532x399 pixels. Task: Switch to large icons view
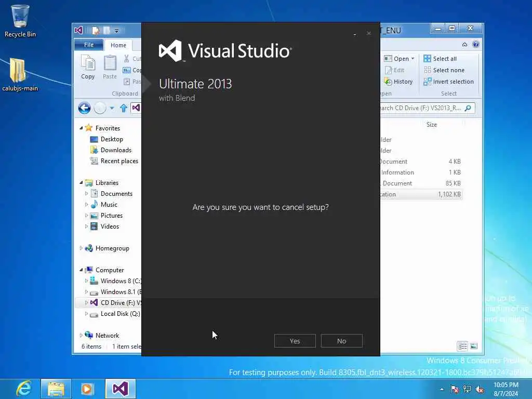tap(474, 346)
